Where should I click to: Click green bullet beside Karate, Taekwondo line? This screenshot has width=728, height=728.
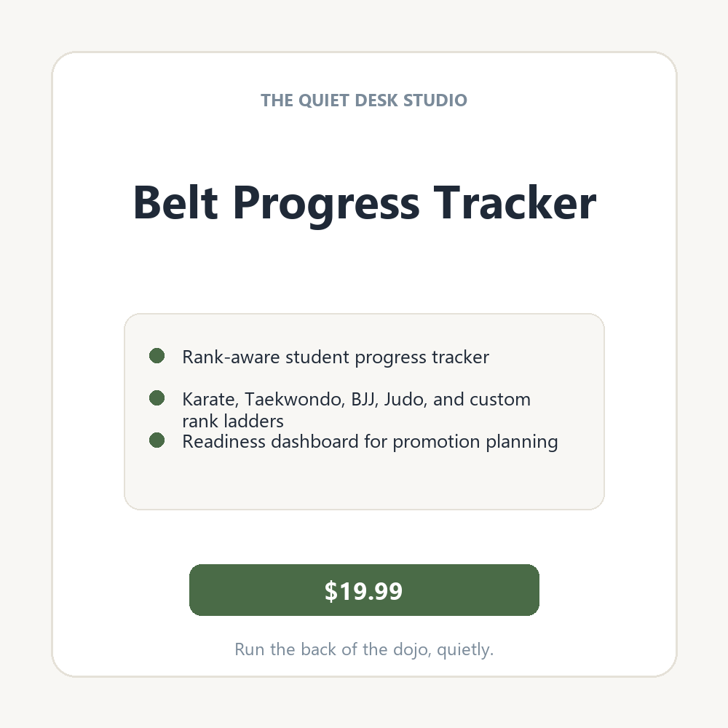point(157,398)
